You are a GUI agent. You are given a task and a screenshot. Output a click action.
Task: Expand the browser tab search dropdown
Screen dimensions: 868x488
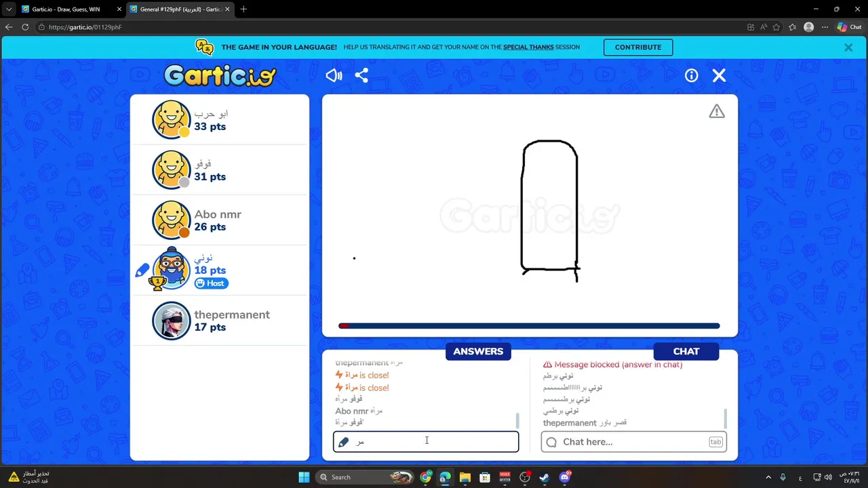click(9, 9)
